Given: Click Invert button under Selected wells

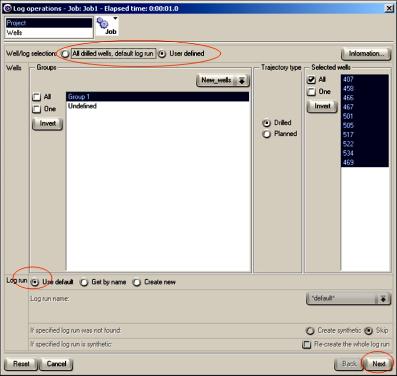Looking at the screenshot, I should (322, 106).
